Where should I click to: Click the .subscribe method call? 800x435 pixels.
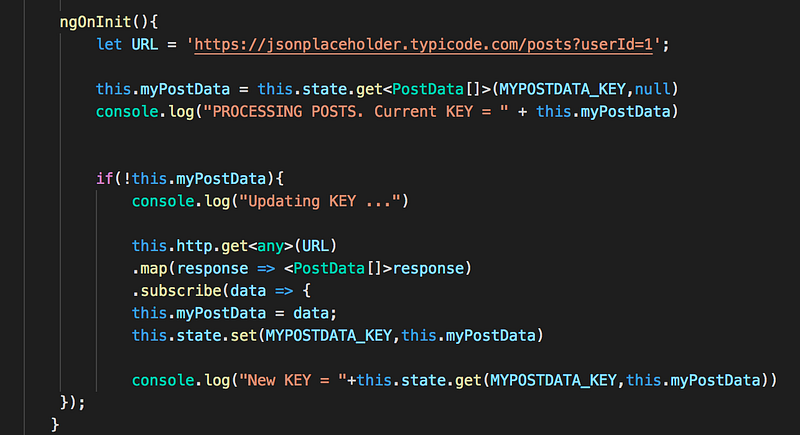[177, 291]
